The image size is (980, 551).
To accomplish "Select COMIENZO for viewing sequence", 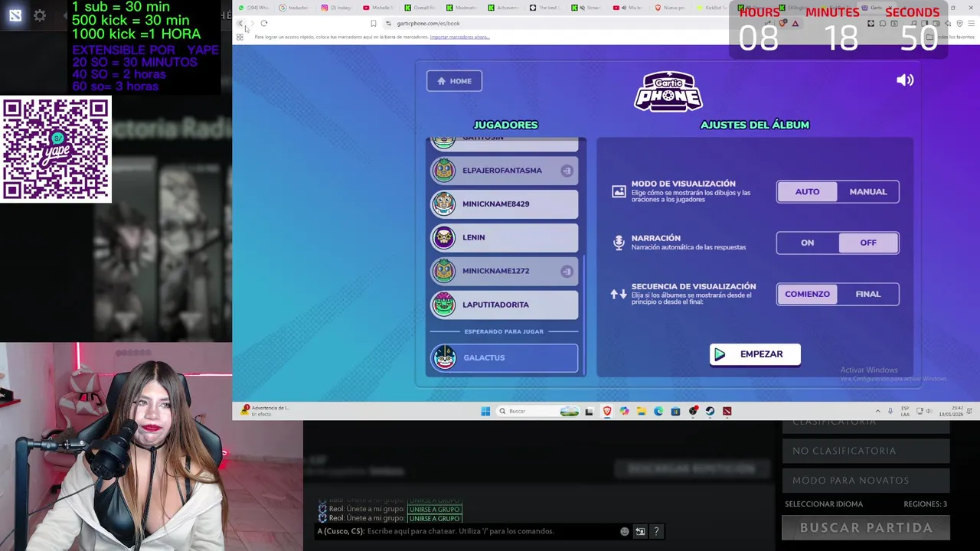I will pos(807,294).
